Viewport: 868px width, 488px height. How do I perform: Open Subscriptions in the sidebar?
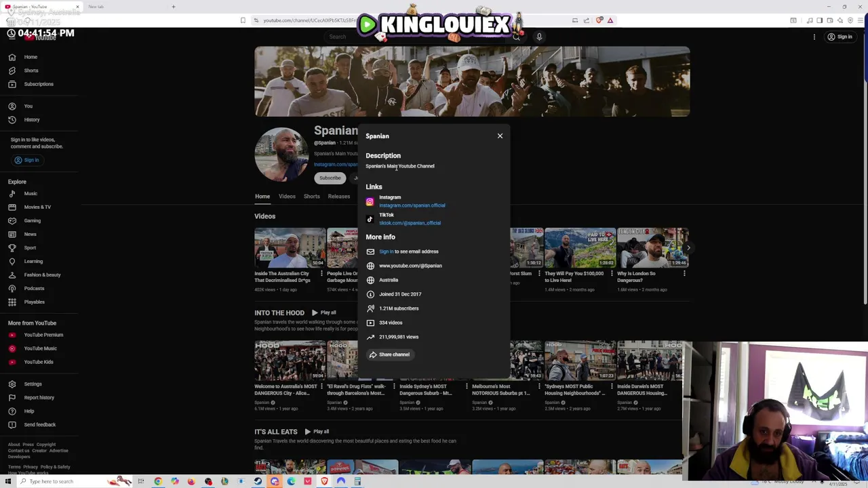[39, 84]
